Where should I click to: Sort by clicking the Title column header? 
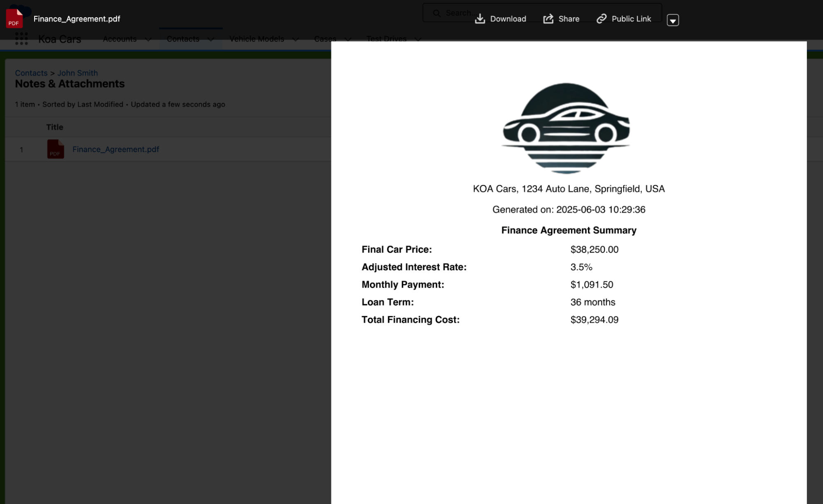pos(55,127)
